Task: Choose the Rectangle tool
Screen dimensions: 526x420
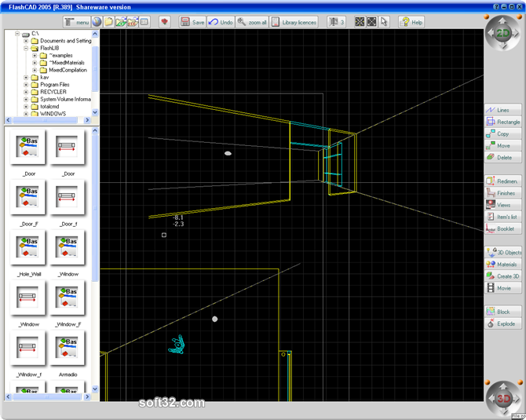Action: [503, 122]
